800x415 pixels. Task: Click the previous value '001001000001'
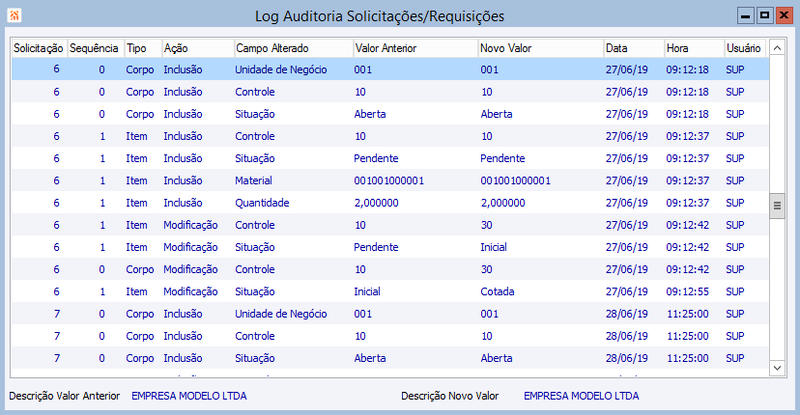click(x=389, y=181)
